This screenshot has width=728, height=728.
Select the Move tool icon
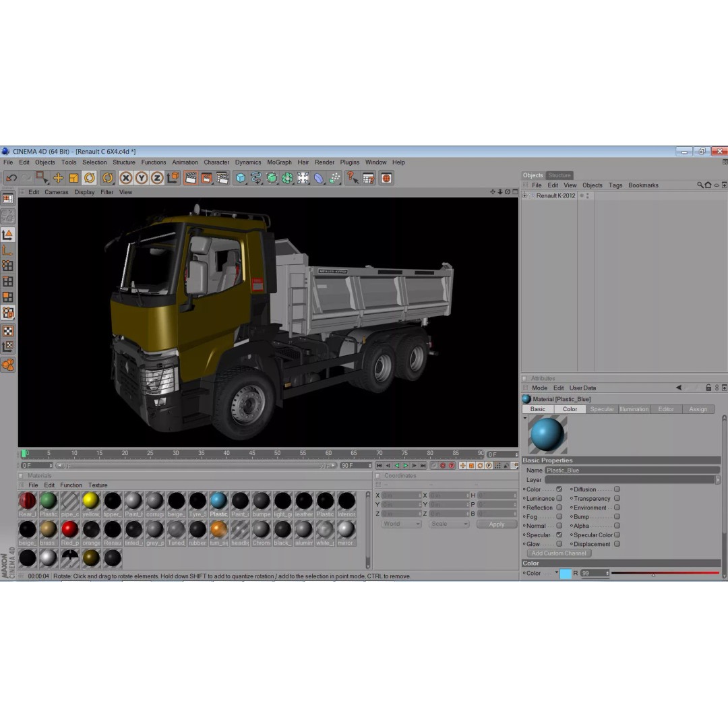point(58,178)
